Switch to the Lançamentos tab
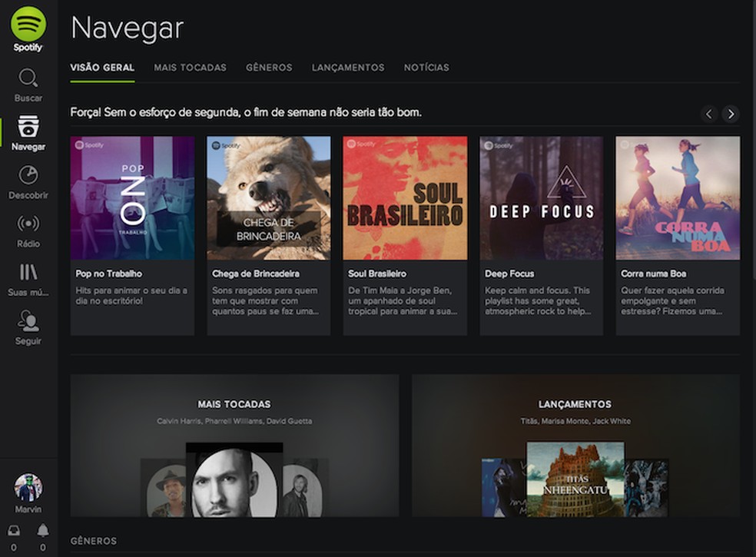The image size is (756, 557). point(348,68)
